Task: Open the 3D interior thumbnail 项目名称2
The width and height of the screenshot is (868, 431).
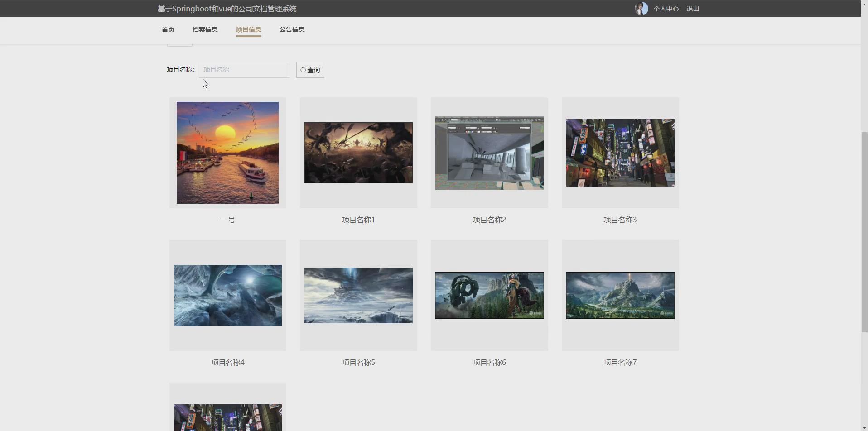Action: point(489,153)
